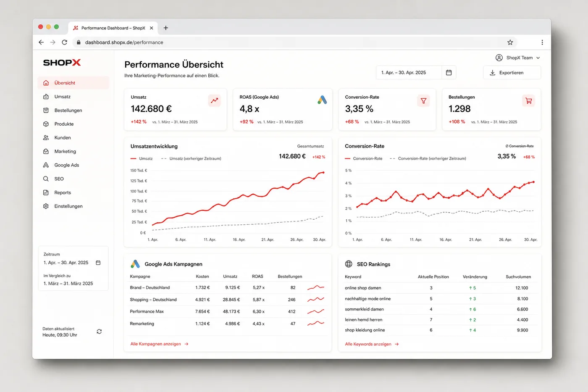Click the Google Ads sidebar icon
Screen dimensions: 588x392
pyautogui.click(x=46, y=165)
